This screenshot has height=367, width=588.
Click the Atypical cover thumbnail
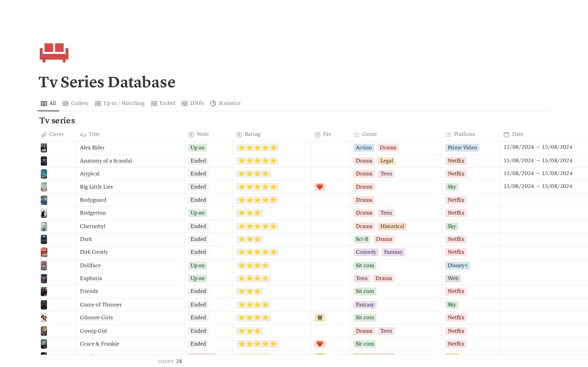click(44, 174)
